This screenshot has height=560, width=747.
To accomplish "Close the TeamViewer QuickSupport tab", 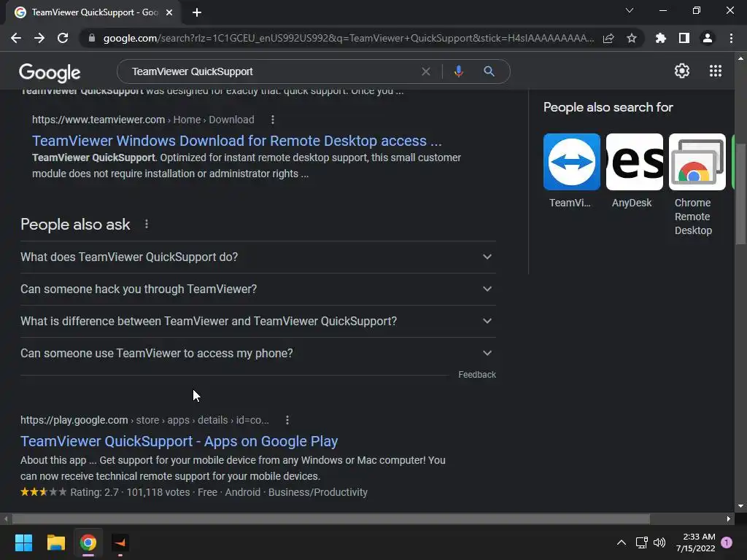I will point(169,12).
